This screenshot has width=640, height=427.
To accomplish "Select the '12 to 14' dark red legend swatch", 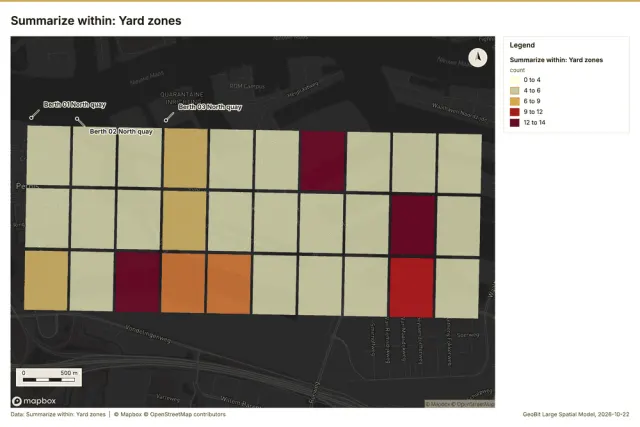I will (x=515, y=122).
